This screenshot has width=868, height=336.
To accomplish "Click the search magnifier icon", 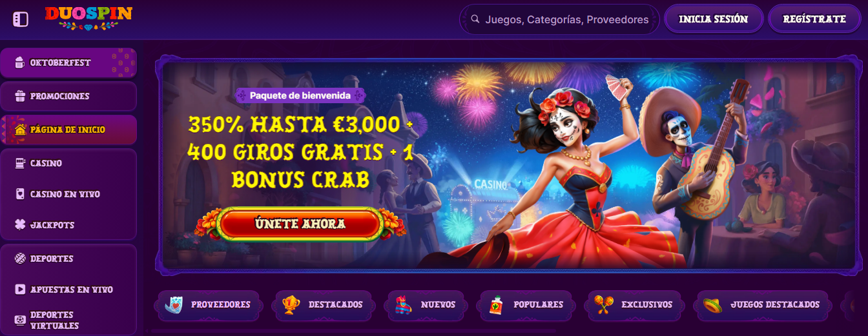I will click(475, 19).
